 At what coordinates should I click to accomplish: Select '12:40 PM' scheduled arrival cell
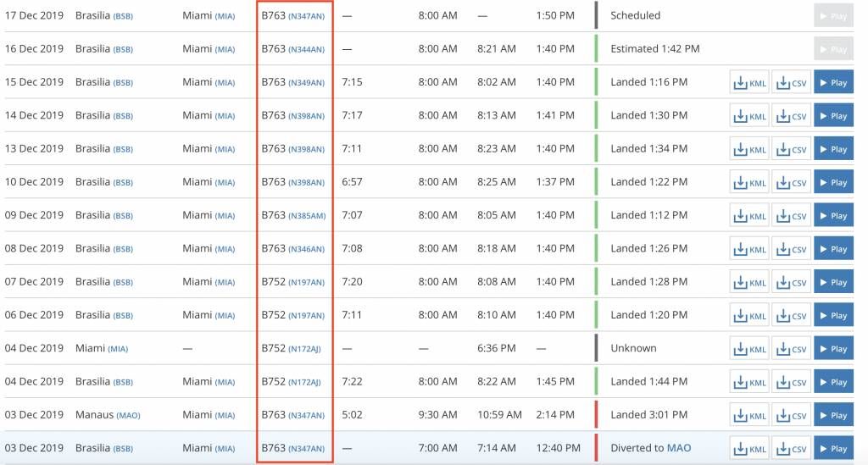(x=558, y=448)
